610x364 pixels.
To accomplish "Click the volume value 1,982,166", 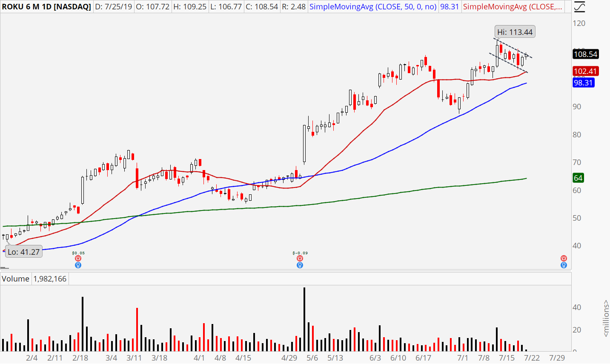I will [50, 279].
